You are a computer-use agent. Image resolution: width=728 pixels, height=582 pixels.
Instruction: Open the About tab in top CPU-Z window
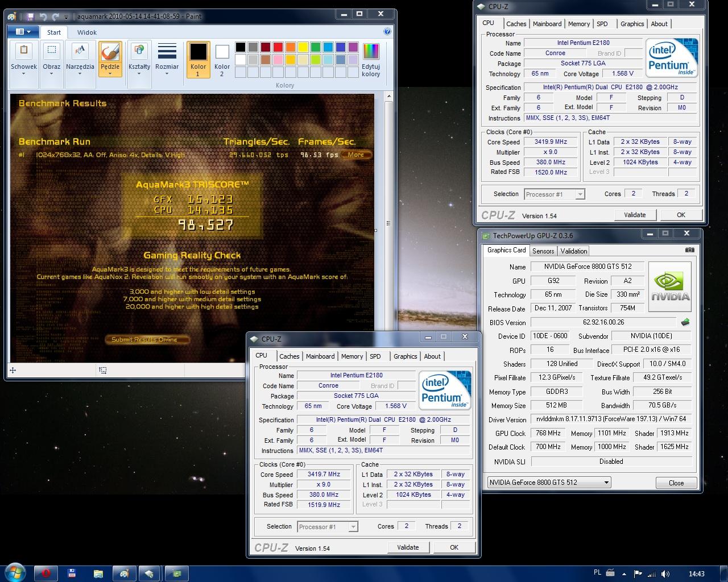tap(659, 24)
